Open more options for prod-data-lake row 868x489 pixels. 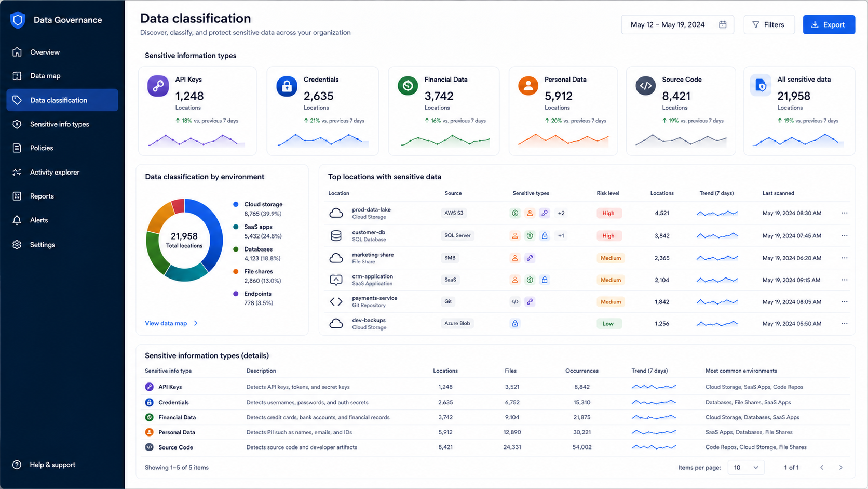(845, 213)
